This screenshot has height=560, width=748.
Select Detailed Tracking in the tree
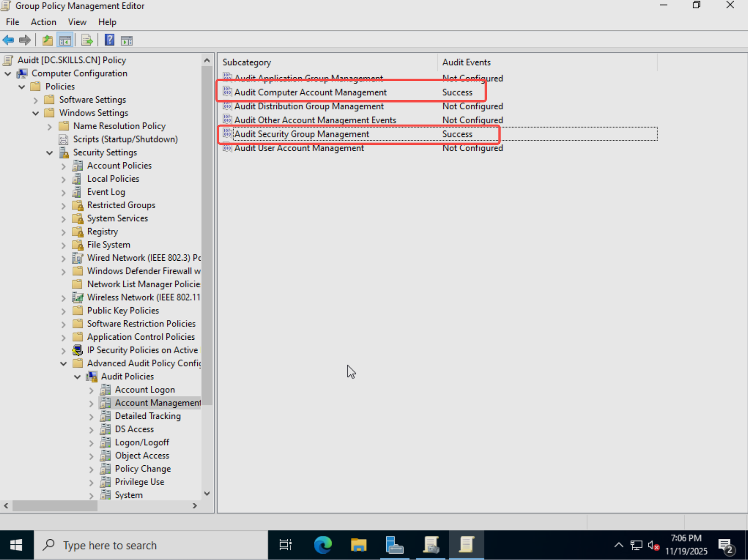coord(148,416)
